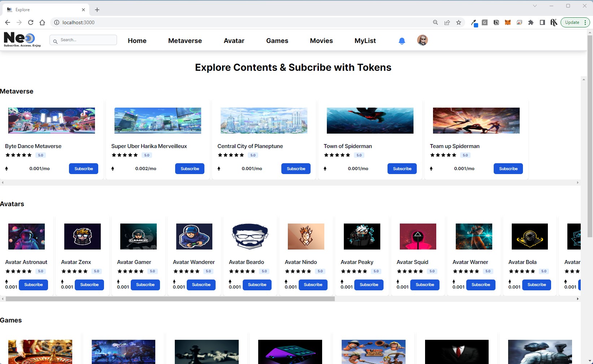
Task: Open MyList page
Action: (x=365, y=41)
